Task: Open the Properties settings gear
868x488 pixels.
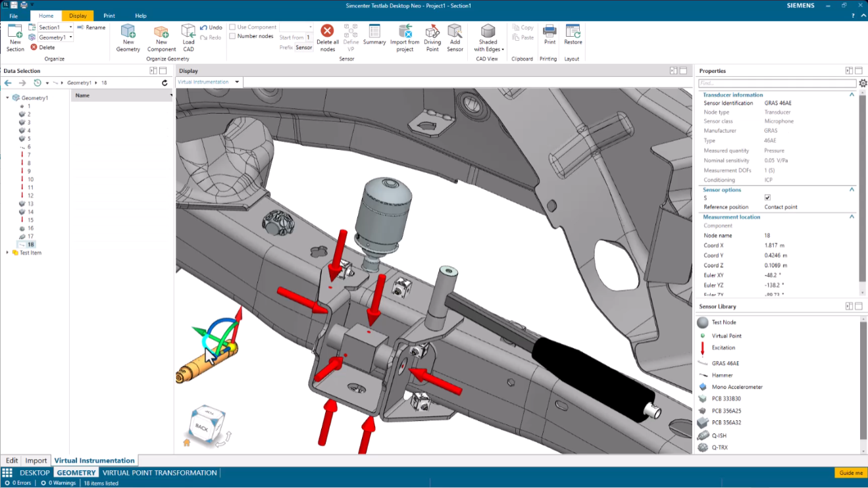Action: [863, 84]
